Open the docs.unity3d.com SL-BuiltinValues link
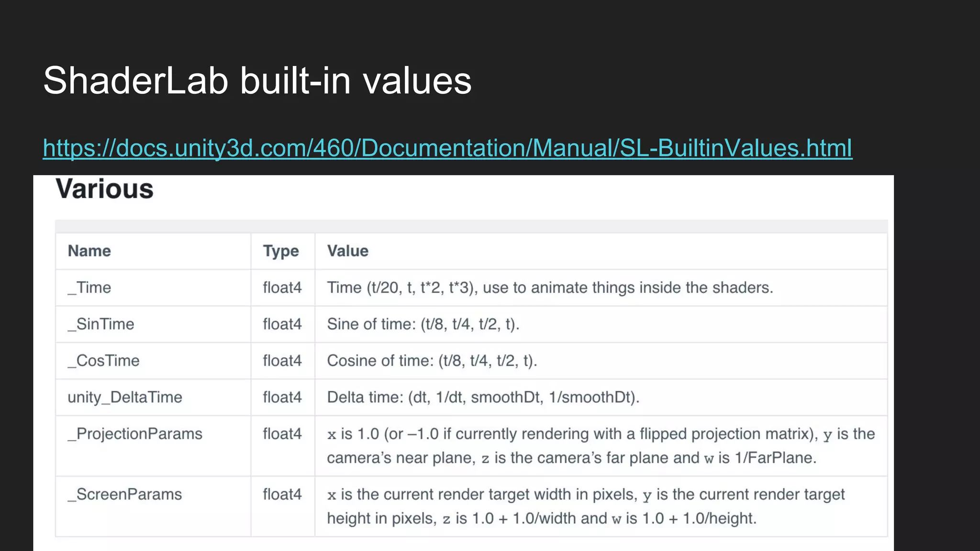The height and width of the screenshot is (551, 980). click(x=447, y=148)
